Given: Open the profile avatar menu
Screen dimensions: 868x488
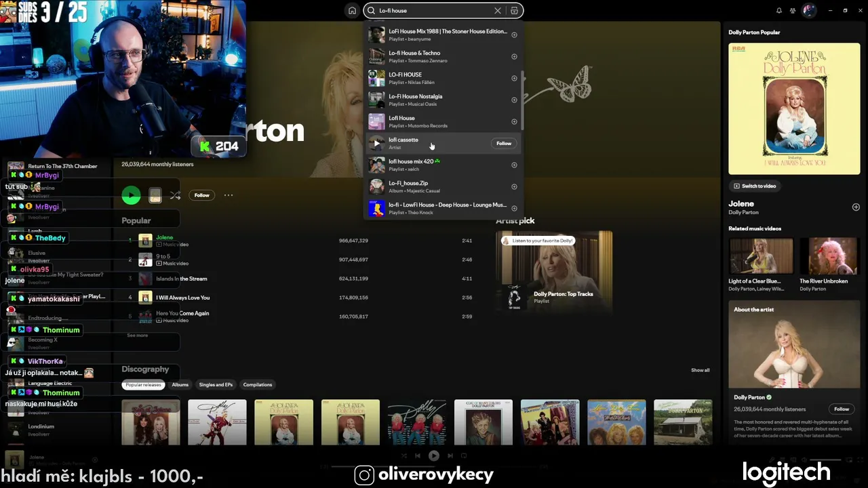Looking at the screenshot, I should (809, 11).
